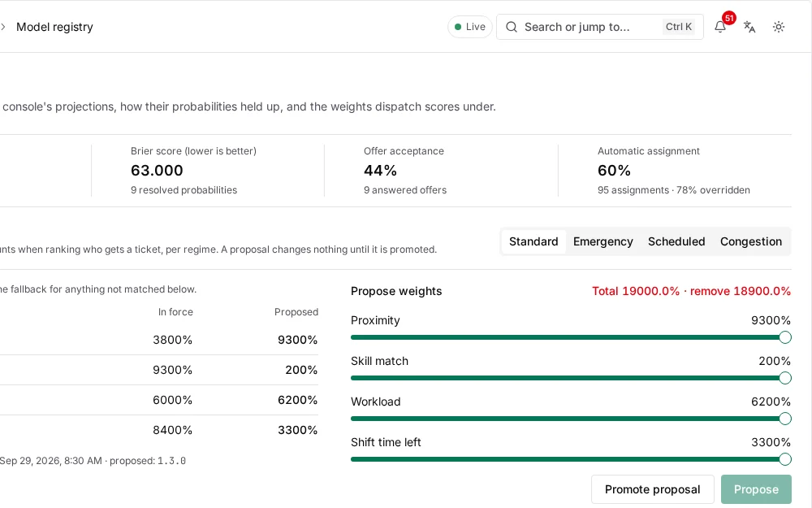
Task: Click the In force value 3800%
Action: point(172,340)
